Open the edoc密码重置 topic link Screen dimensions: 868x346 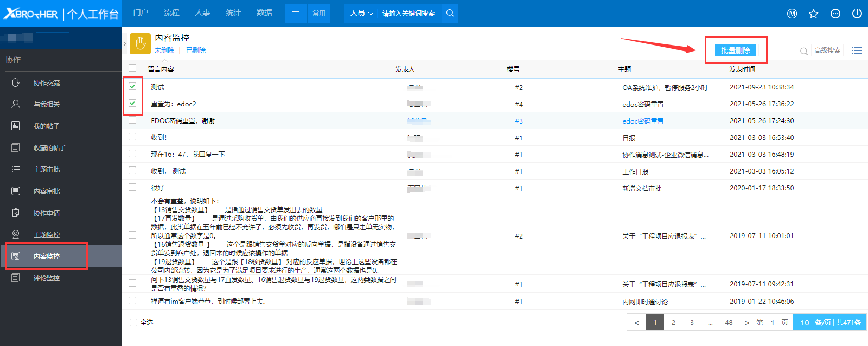[x=643, y=121]
